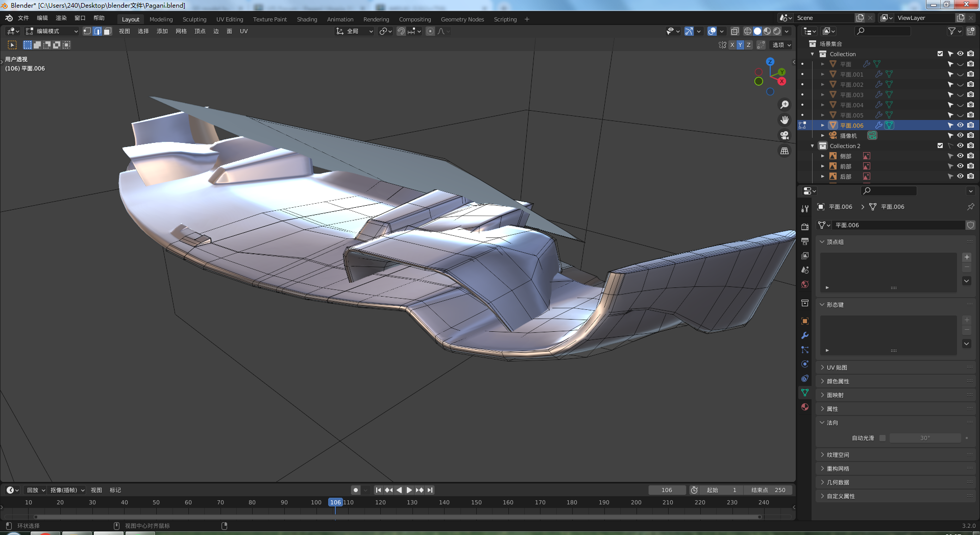980x535 pixels.
Task: Click the 30° auto smooth angle slider
Action: click(925, 438)
